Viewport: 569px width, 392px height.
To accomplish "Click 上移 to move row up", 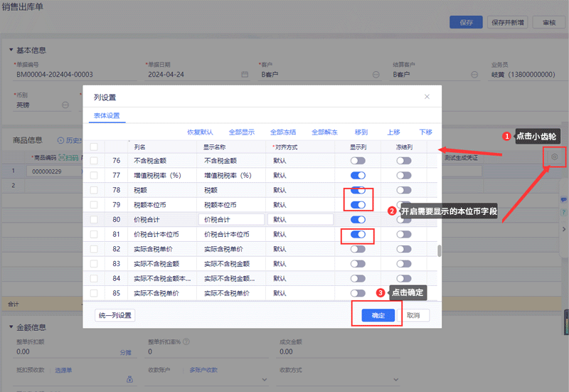I will tap(393, 132).
